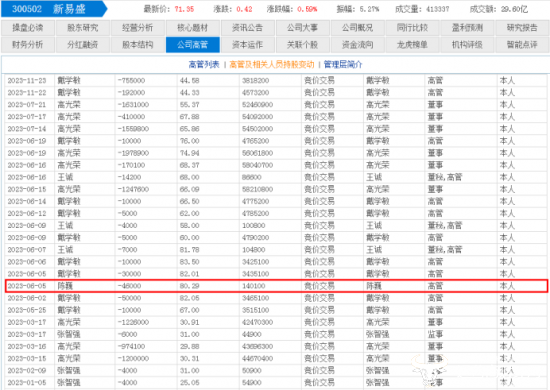Switch to 财务分析 tab
Viewport: 550px width, 390px height.
click(28, 45)
